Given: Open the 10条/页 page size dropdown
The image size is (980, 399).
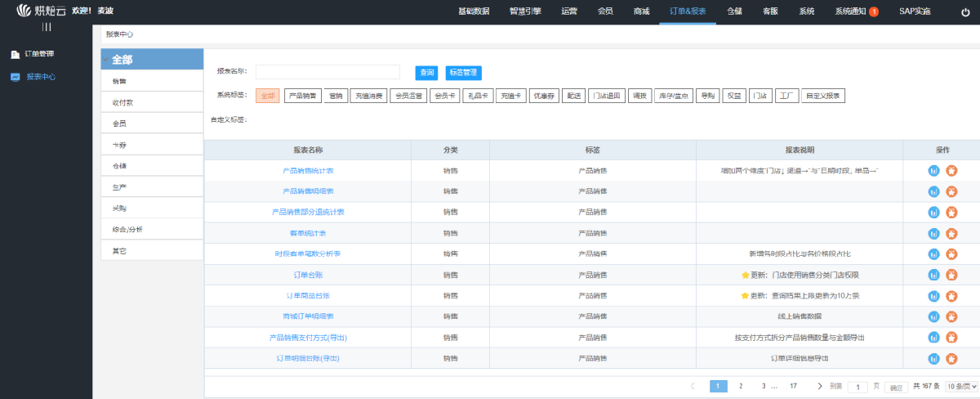Looking at the screenshot, I should click(961, 386).
